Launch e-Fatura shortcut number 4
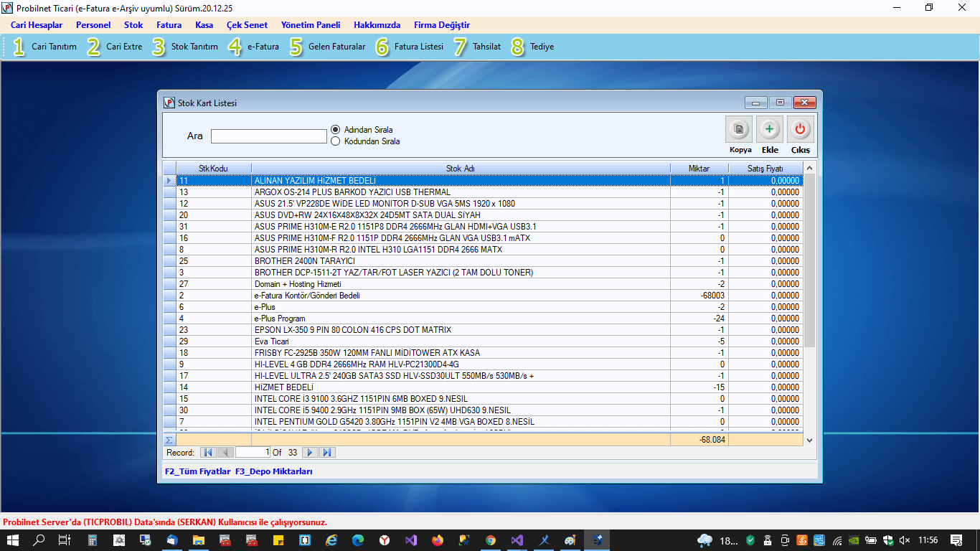 tap(254, 47)
